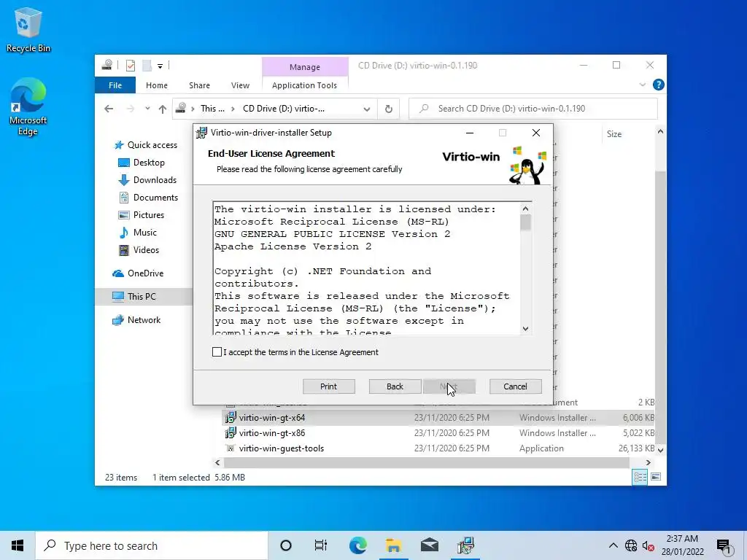747x560 pixels.
Task: Click the installer taskbar icon
Action: [465, 545]
